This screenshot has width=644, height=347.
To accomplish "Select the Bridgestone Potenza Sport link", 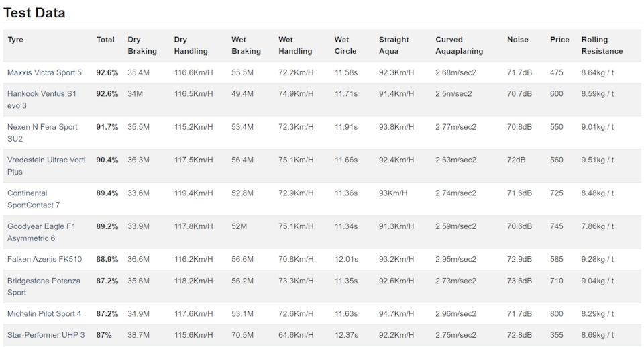I will coord(44,286).
